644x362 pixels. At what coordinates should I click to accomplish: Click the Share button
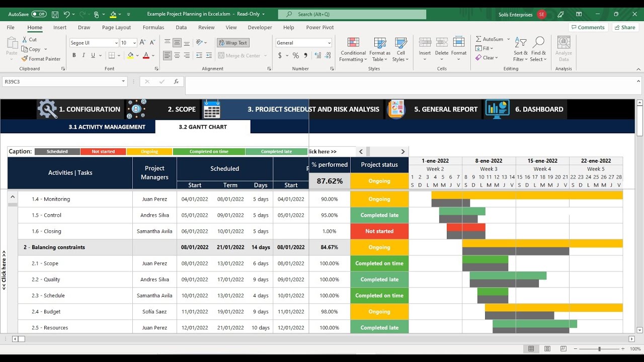click(624, 28)
